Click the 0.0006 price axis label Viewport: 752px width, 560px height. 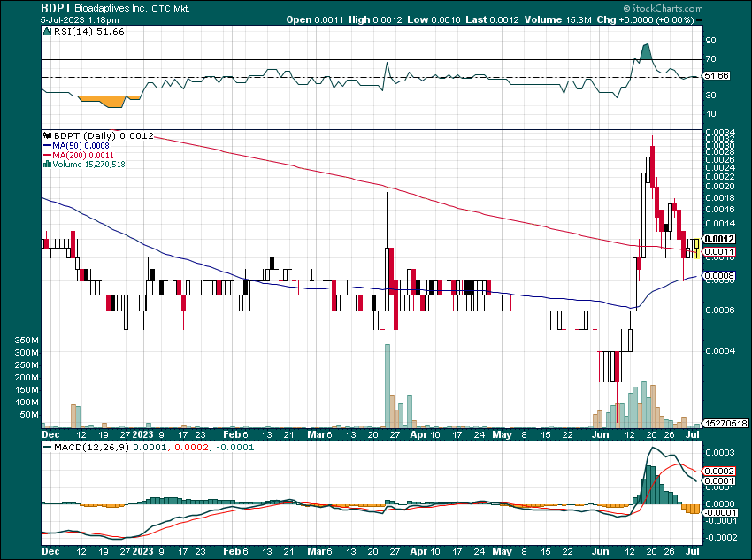720,311
